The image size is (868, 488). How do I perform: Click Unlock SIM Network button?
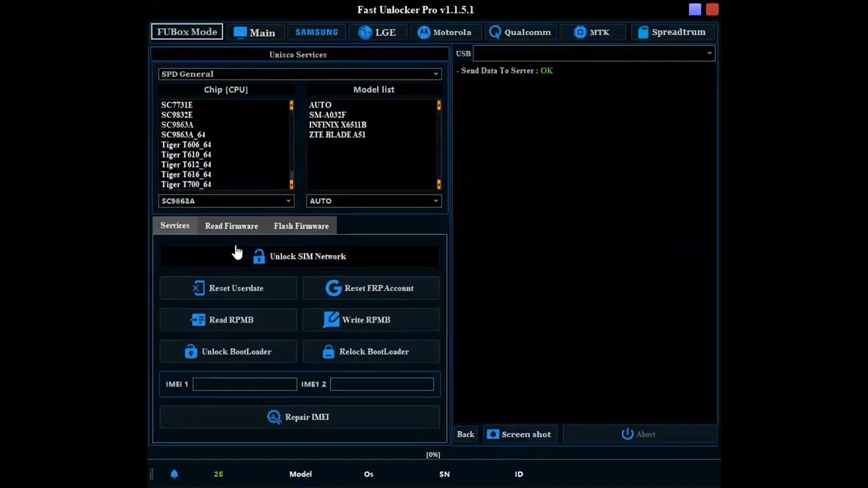(300, 256)
